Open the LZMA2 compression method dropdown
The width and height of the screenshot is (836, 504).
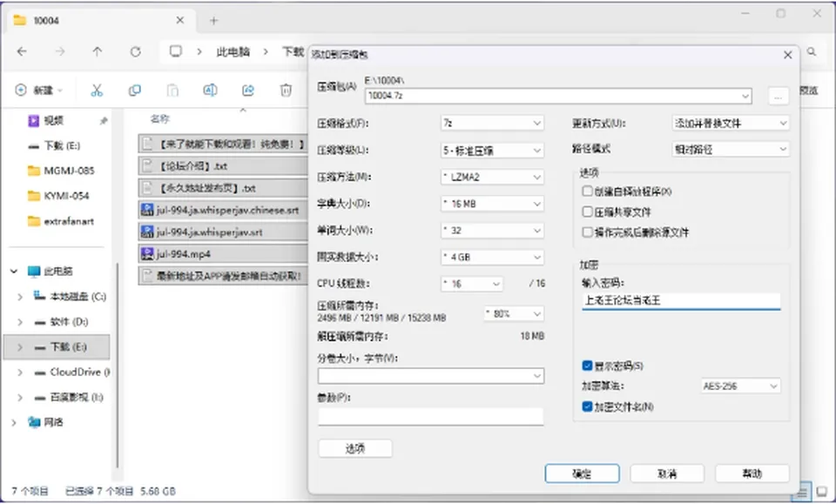(x=492, y=177)
